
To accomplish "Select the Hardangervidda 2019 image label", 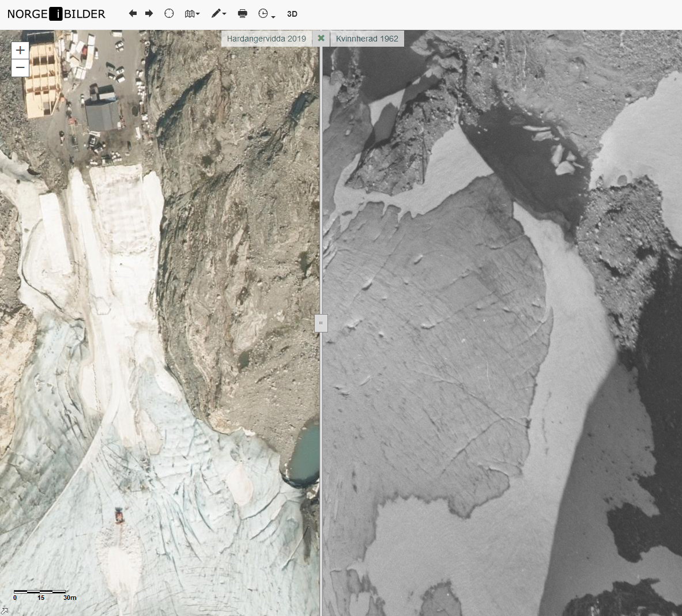I will [x=266, y=39].
